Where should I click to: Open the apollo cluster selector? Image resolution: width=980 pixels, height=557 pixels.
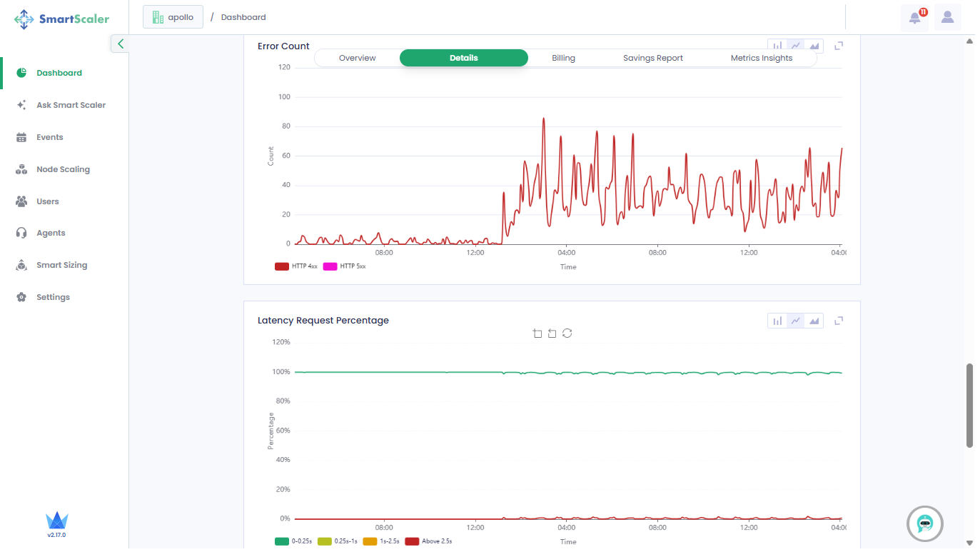tap(173, 17)
